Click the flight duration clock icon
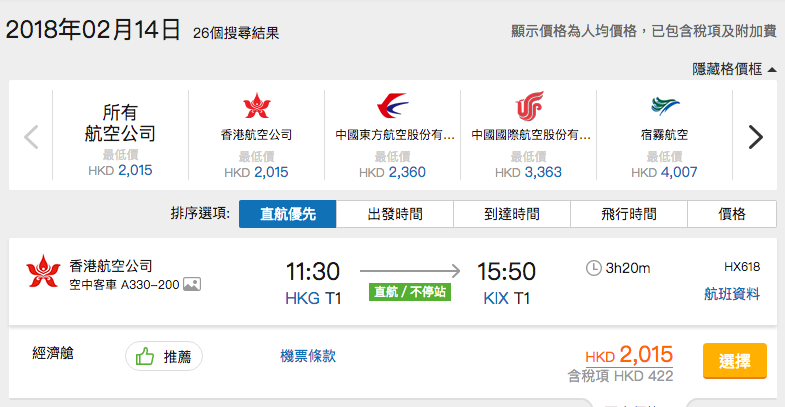The image size is (785, 407). click(593, 268)
